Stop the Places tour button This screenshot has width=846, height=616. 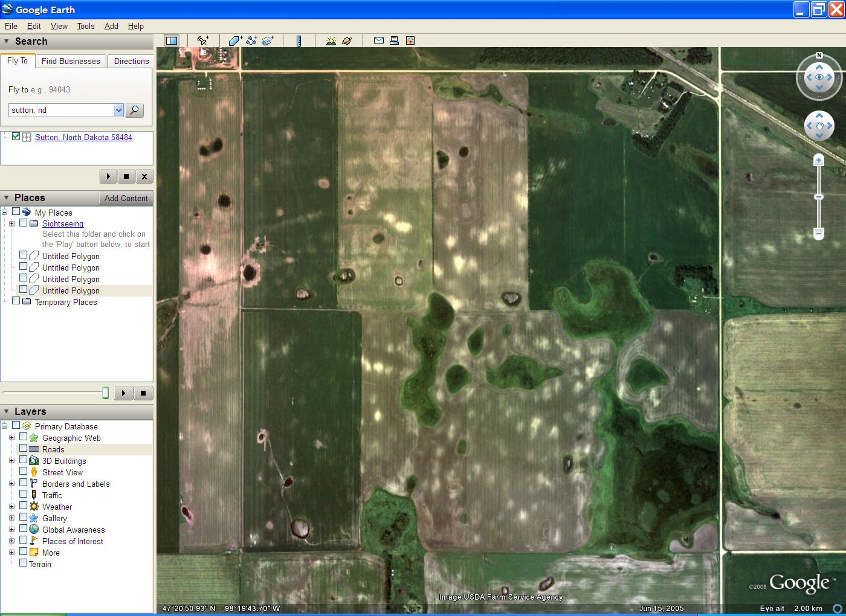tap(143, 393)
